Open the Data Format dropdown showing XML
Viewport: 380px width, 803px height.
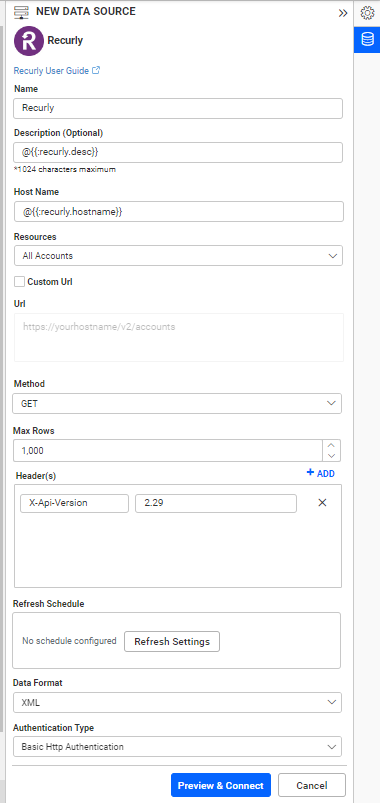[177, 703]
